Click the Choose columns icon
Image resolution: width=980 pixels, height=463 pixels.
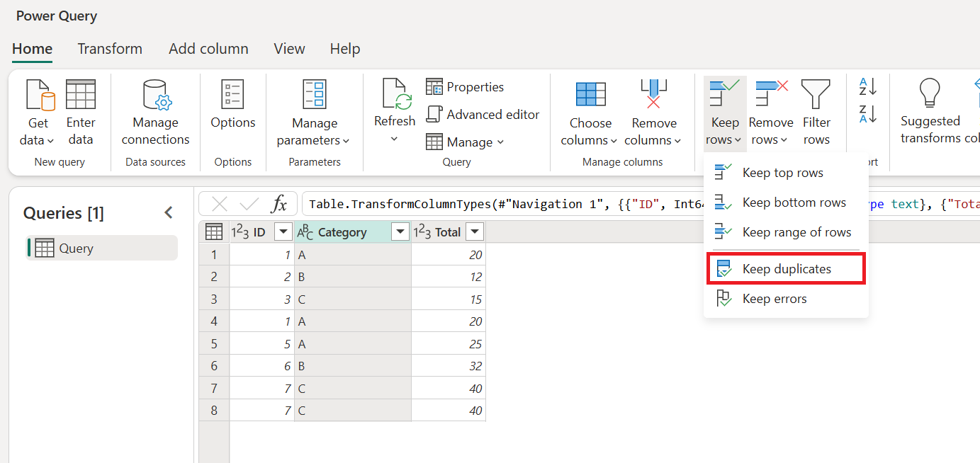(590, 95)
